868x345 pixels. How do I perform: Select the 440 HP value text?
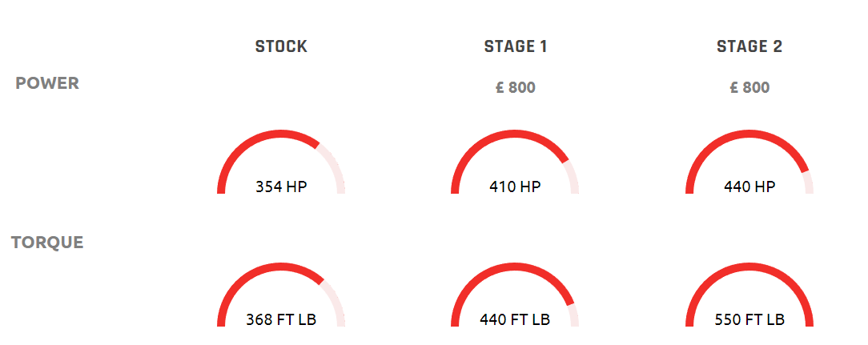pos(749,187)
